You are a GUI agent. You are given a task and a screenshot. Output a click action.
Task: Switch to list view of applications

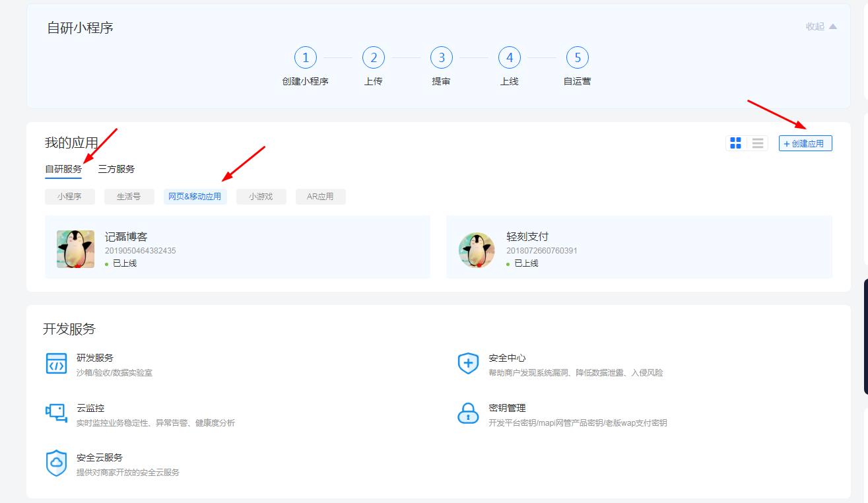pyautogui.click(x=756, y=143)
